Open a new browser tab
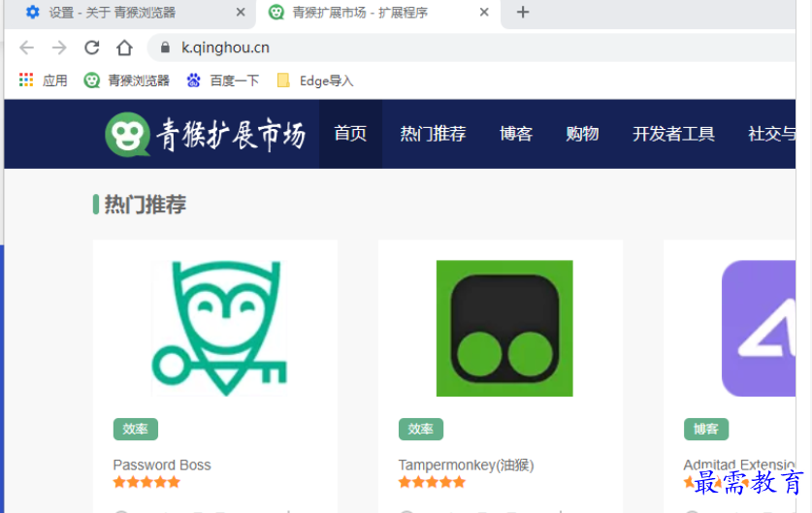Viewport: 812px width, 513px height. [x=523, y=13]
